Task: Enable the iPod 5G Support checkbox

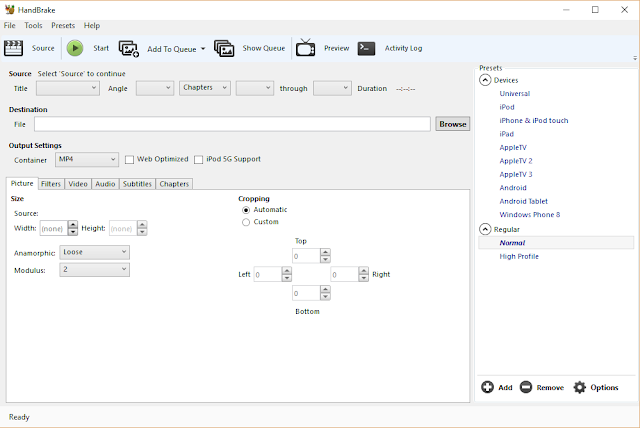Action: [198, 160]
